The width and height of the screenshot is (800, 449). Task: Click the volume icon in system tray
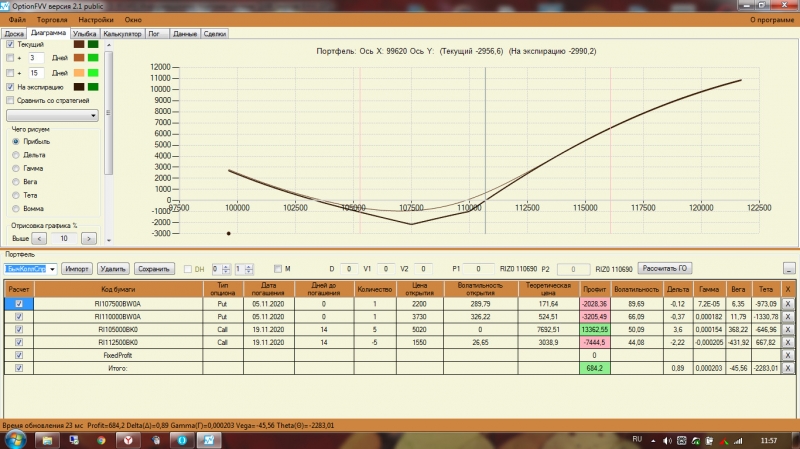[x=667, y=440]
